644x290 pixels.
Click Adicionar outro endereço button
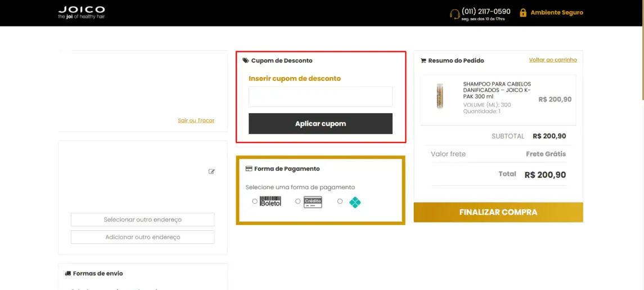point(142,237)
